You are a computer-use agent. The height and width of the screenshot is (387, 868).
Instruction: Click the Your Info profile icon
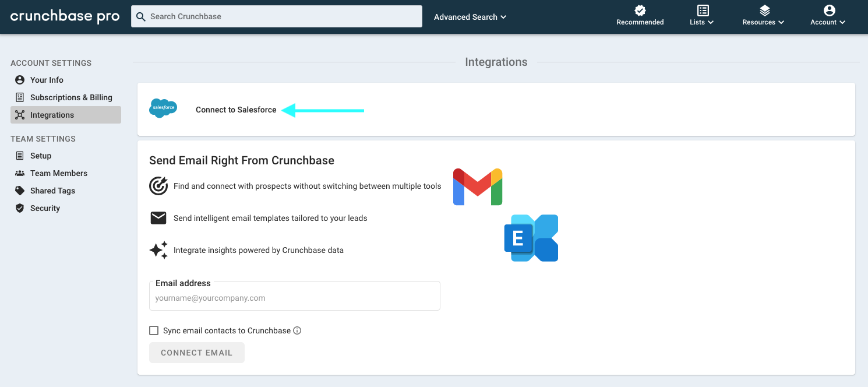coord(19,80)
